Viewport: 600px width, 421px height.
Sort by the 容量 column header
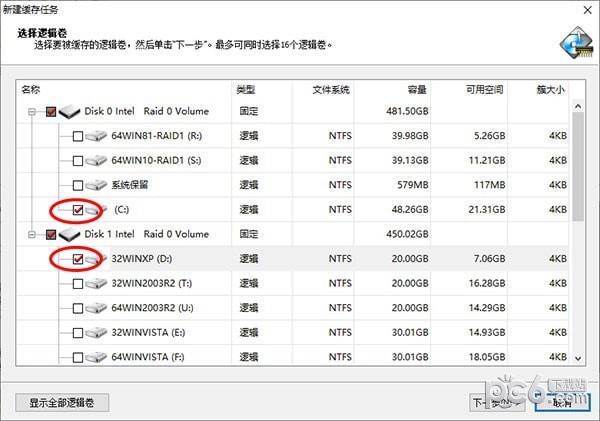click(392, 90)
